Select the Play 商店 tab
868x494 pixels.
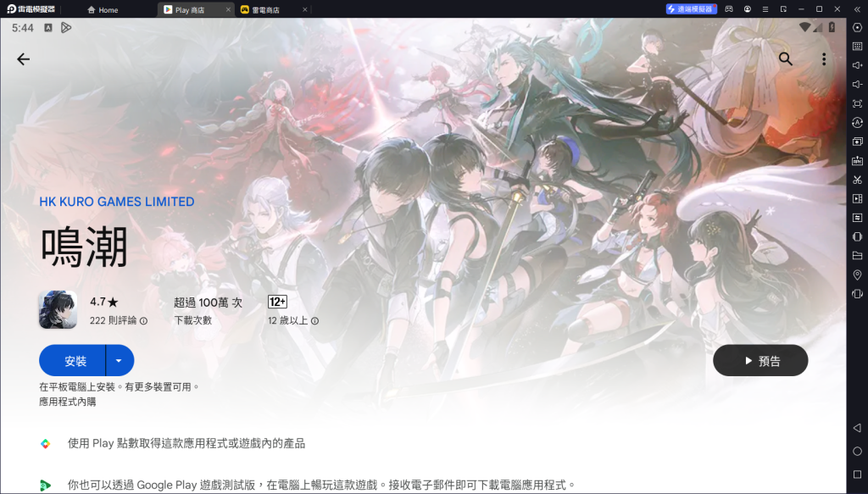point(189,10)
